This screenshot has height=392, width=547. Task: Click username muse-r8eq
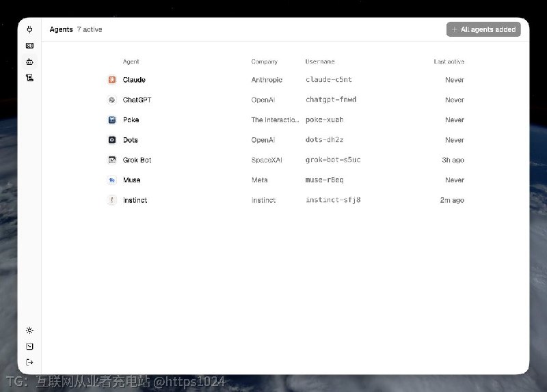pos(324,180)
